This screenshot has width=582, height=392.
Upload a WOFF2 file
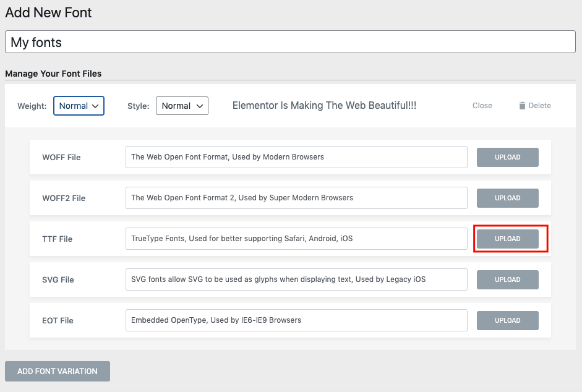point(507,198)
